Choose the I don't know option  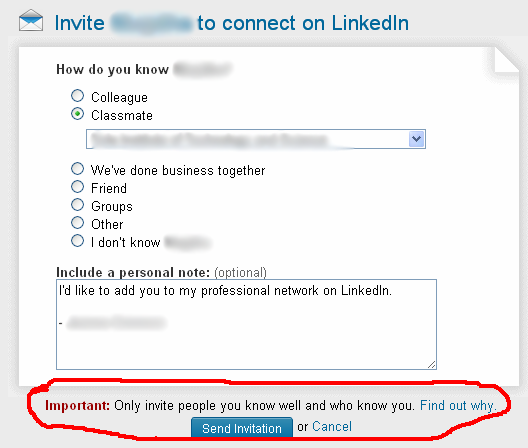77,241
